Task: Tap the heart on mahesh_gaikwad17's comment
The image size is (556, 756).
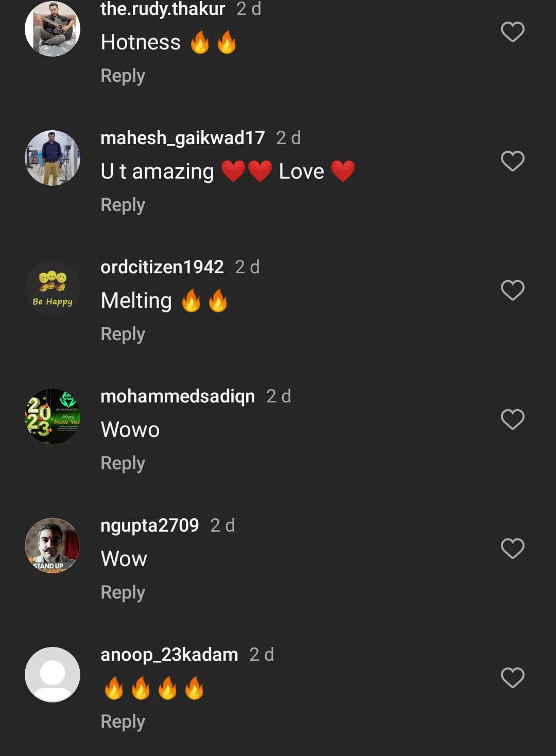Action: pyautogui.click(x=512, y=161)
